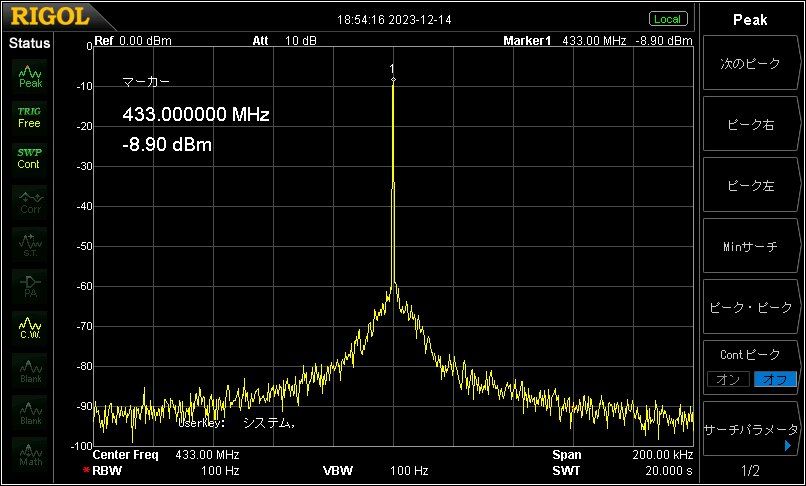806x486 pixels.
Task: Choose the Minサーチ softkey
Action: [x=751, y=246]
